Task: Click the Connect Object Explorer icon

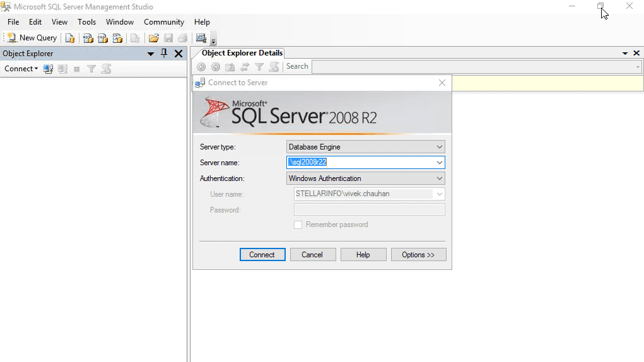Action: tap(48, 69)
